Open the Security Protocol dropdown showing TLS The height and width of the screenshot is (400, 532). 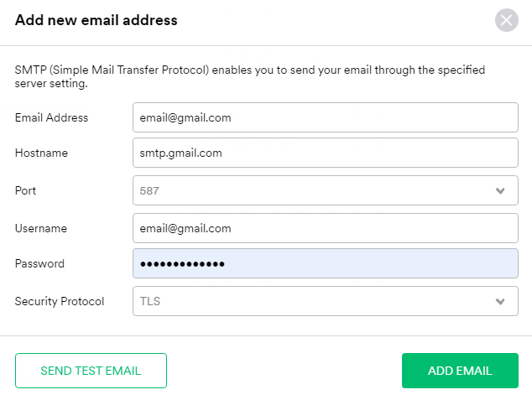point(310,301)
